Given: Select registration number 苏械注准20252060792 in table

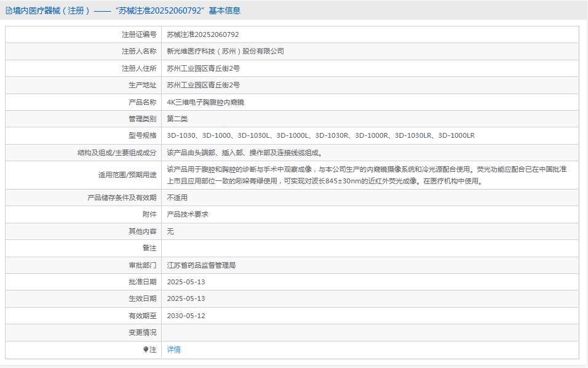Looking at the screenshot, I should (x=203, y=35).
